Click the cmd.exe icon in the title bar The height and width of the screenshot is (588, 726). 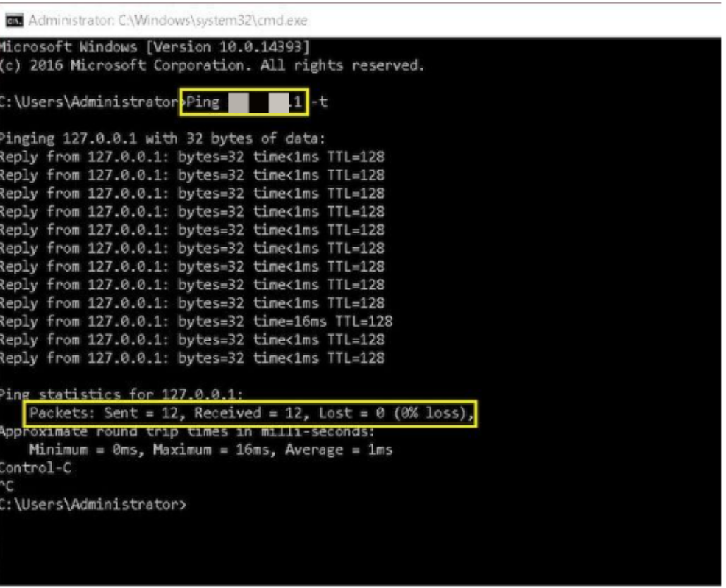click(x=15, y=21)
